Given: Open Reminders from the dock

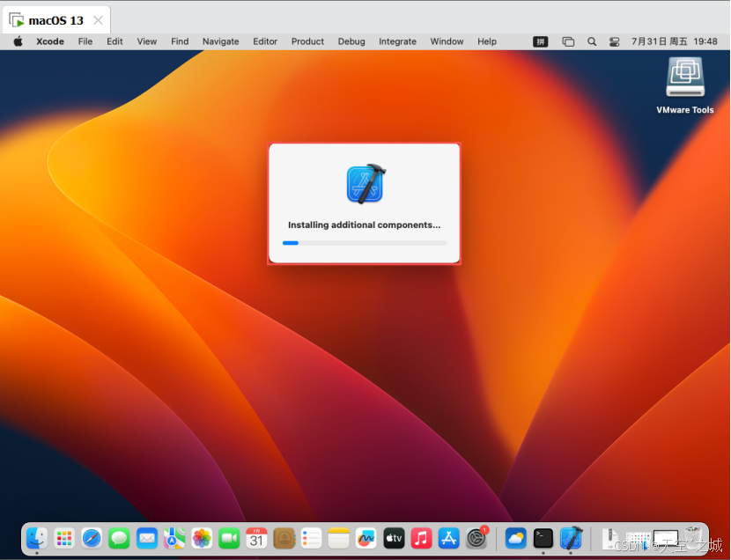Looking at the screenshot, I should pos(312,538).
